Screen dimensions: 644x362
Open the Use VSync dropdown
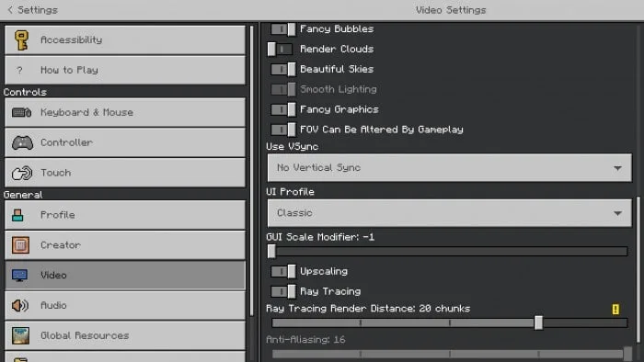point(449,167)
